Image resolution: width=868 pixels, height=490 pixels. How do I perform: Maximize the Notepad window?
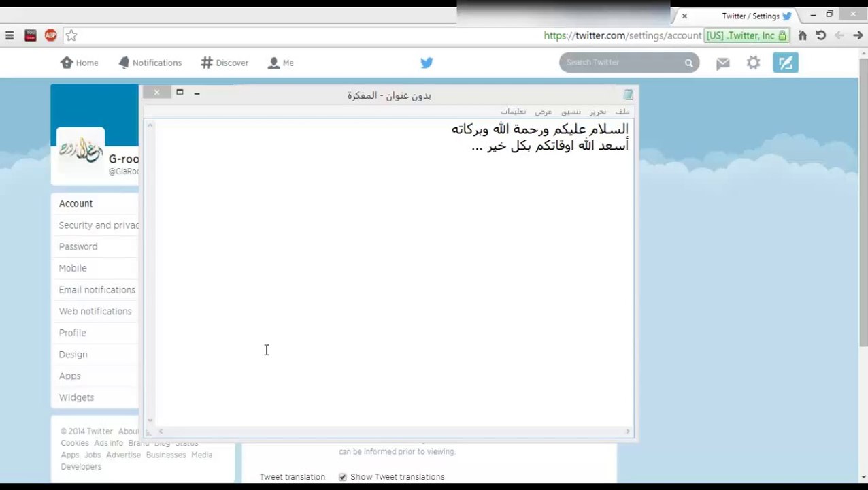click(x=180, y=92)
